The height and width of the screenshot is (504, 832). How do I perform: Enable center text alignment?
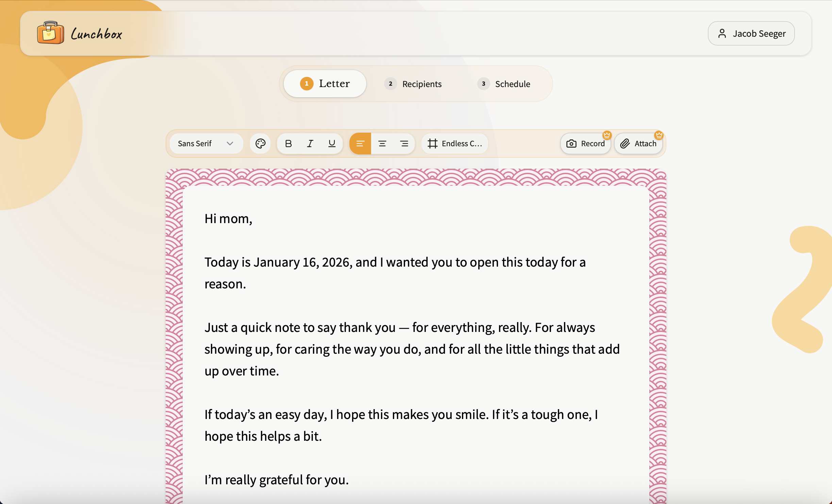[382, 144]
